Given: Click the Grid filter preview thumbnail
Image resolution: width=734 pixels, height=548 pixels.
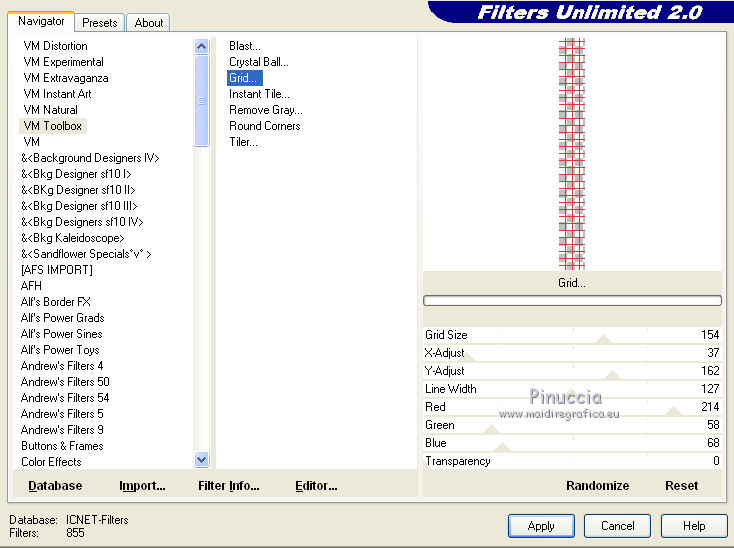Looking at the screenshot, I should click(x=572, y=153).
